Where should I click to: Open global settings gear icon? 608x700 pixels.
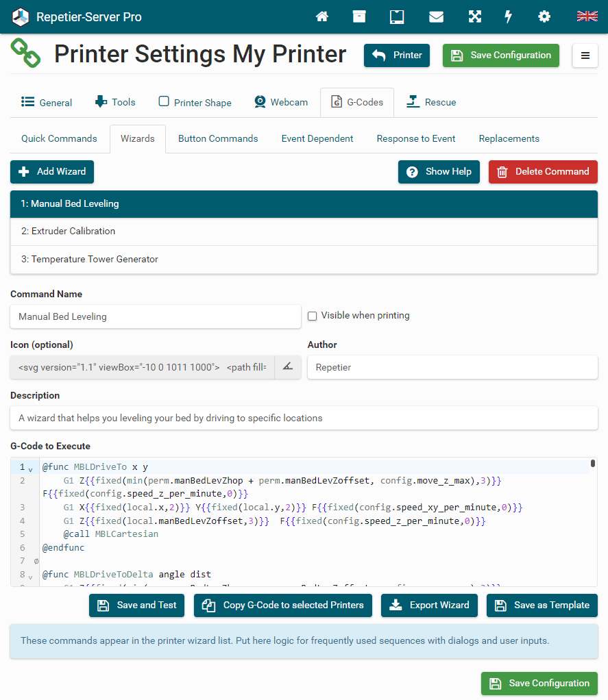click(x=544, y=17)
